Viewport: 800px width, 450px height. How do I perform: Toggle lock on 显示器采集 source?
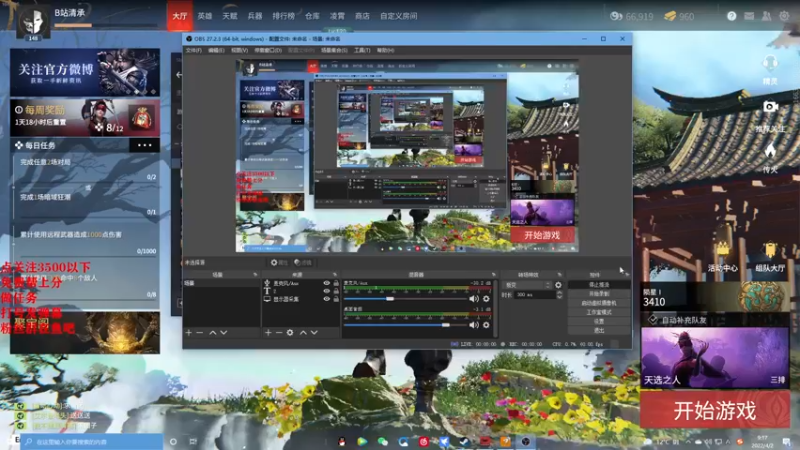336,299
